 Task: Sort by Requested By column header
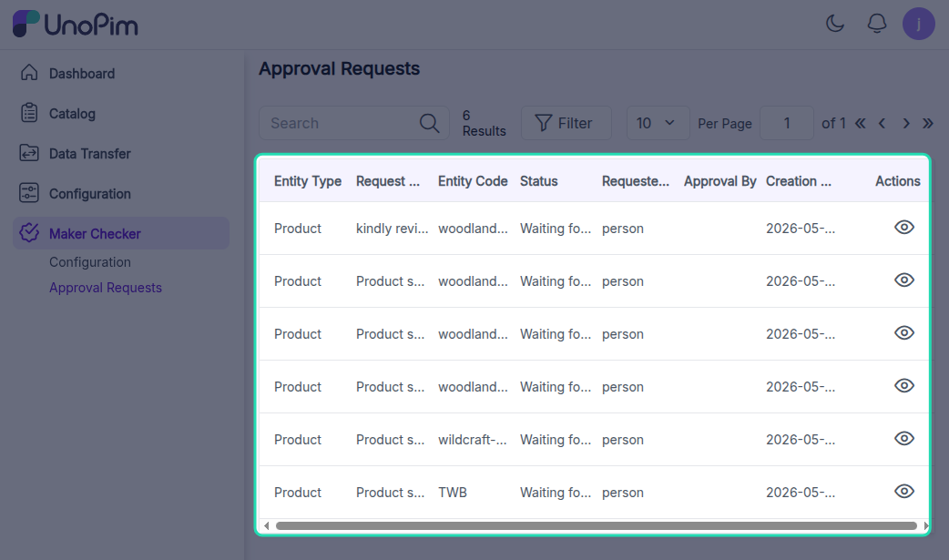point(636,181)
